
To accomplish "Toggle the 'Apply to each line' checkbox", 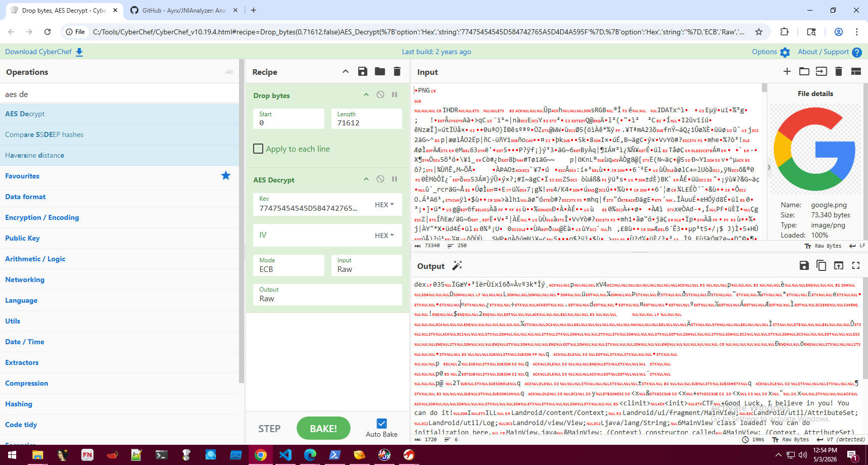I will point(258,149).
